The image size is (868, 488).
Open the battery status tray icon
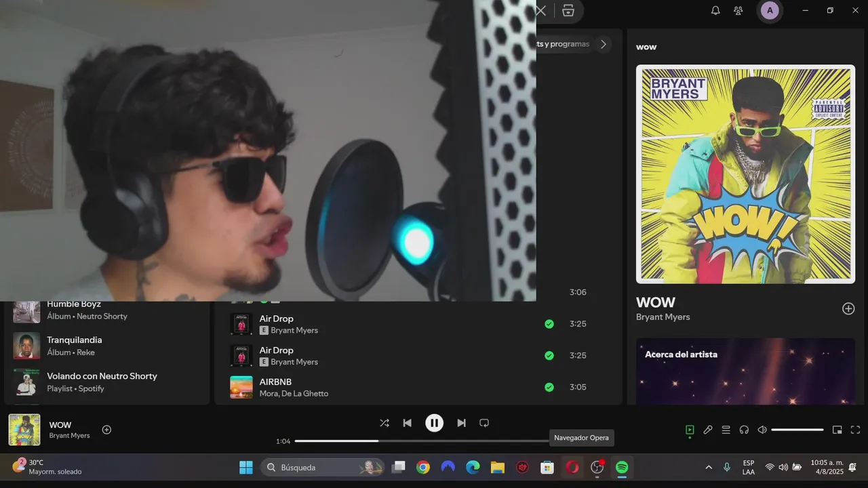797,467
